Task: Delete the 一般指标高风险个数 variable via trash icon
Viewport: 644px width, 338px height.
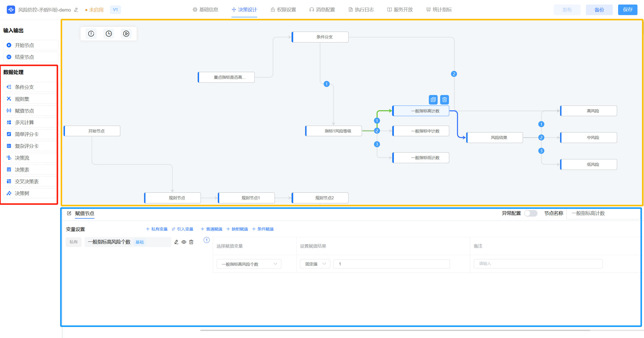Action: tap(191, 242)
